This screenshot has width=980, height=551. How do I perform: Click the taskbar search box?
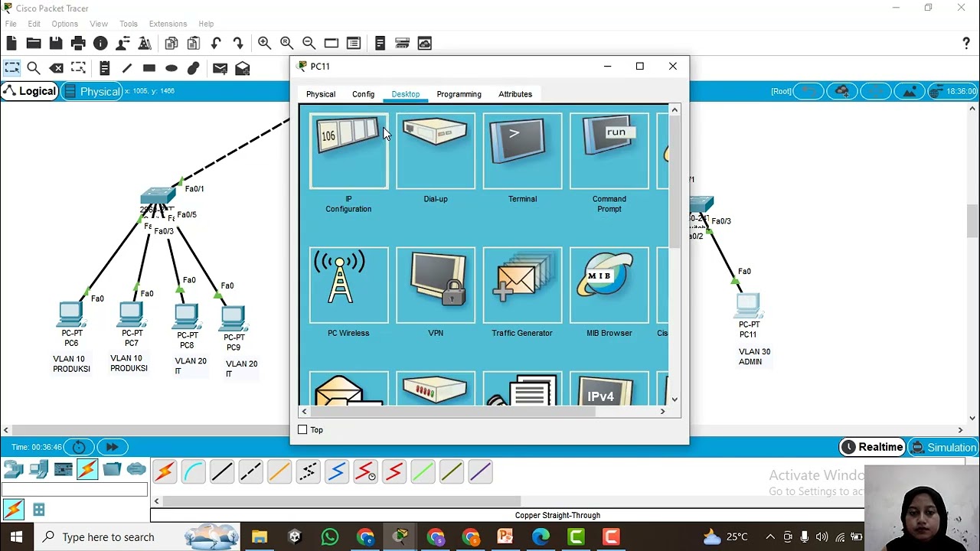(138, 537)
